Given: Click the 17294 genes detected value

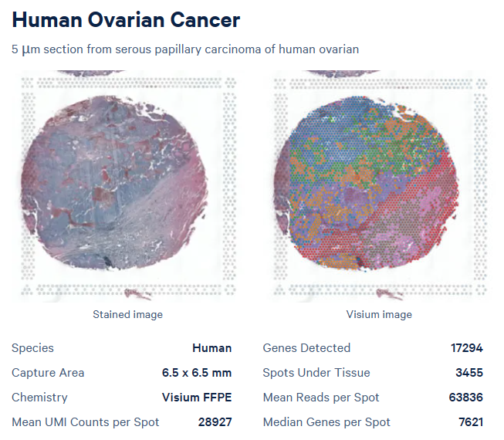Looking at the screenshot, I should 467,348.
